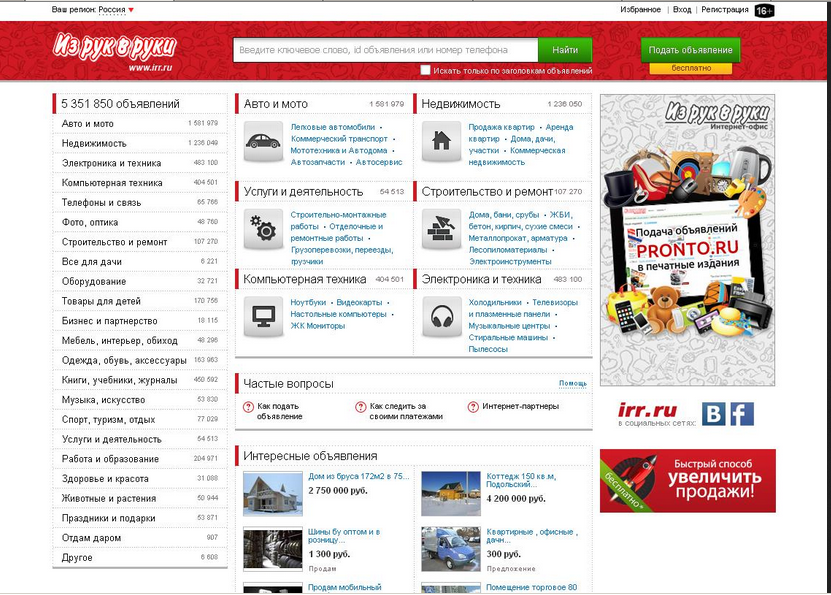Select Спорт, туризм, отдых category
The width and height of the screenshot is (831, 595).
[x=140, y=419]
